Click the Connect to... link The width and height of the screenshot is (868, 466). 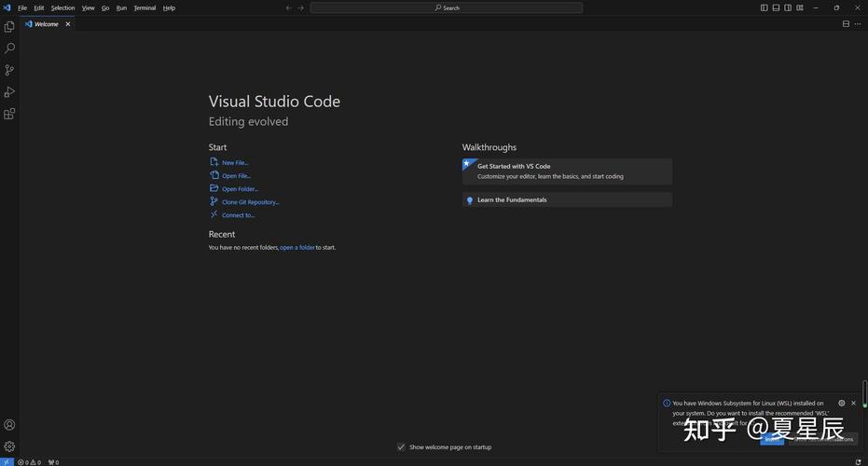pos(232,214)
